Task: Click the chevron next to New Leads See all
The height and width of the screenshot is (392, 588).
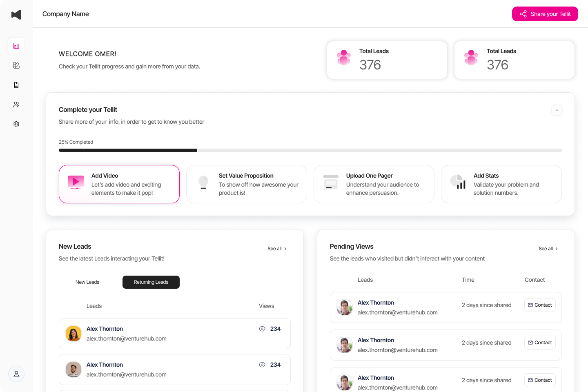Action: (x=285, y=249)
